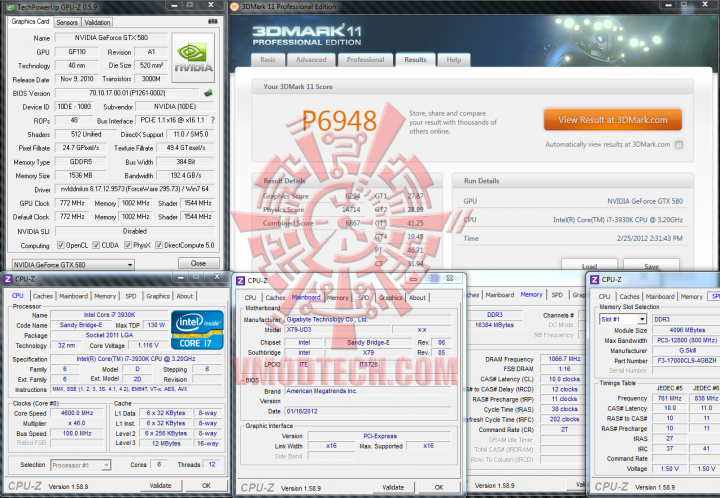The height and width of the screenshot is (498, 720).
Task: Click the BIOS save chip icon
Action: pos(208,93)
